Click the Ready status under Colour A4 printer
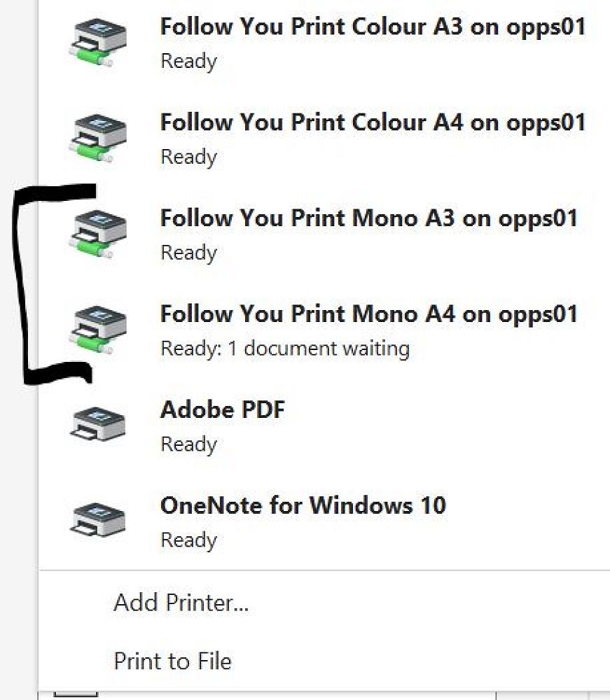 [188, 157]
